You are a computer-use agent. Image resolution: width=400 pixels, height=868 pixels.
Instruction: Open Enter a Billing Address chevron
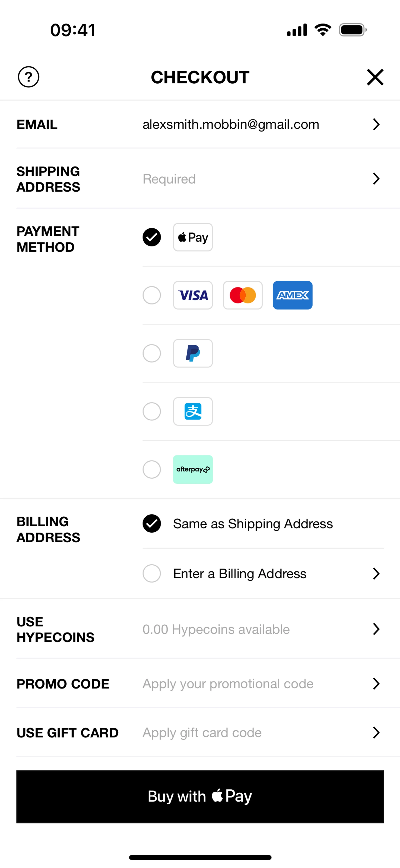pos(376,574)
